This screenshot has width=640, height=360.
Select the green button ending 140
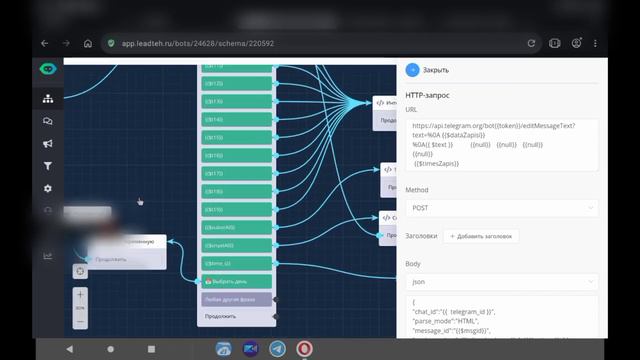pyautogui.click(x=236, y=119)
